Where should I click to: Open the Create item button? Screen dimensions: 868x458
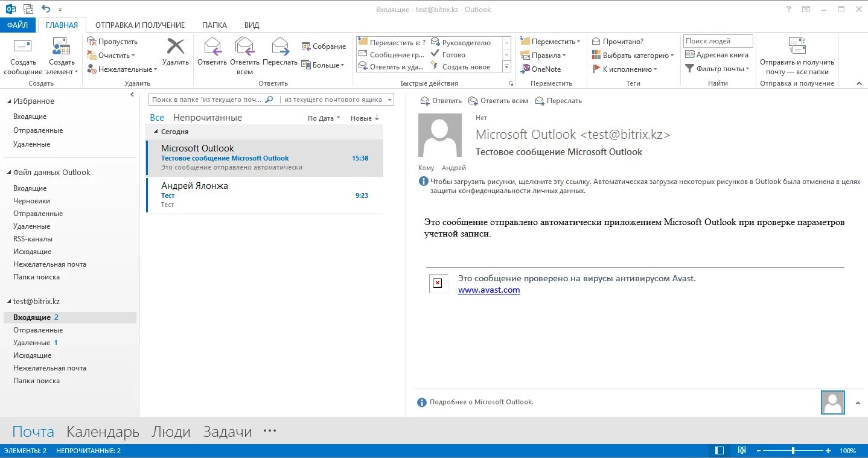62,57
